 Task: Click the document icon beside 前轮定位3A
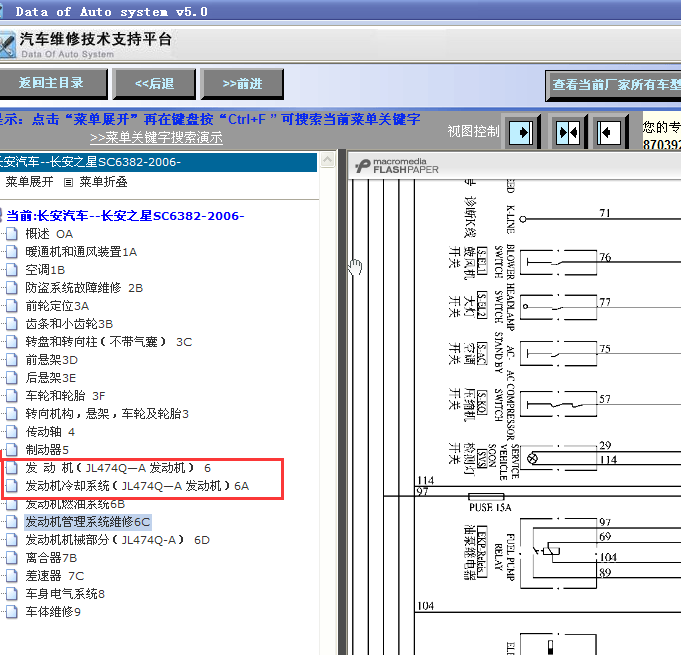[12, 306]
